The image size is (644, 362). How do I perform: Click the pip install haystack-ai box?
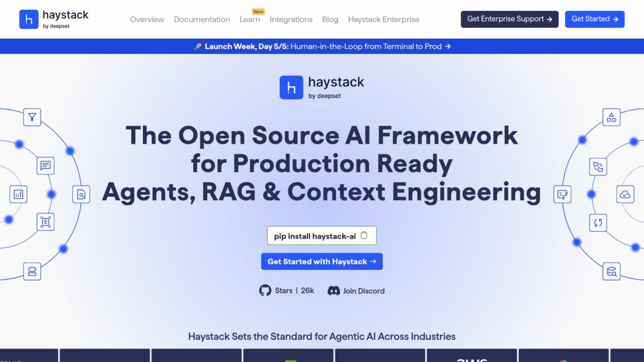tap(322, 235)
